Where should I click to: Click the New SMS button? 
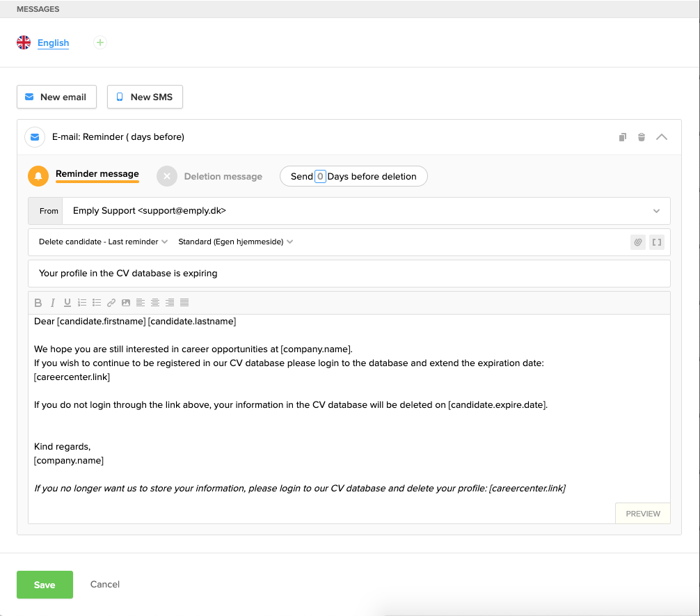pyautogui.click(x=145, y=97)
